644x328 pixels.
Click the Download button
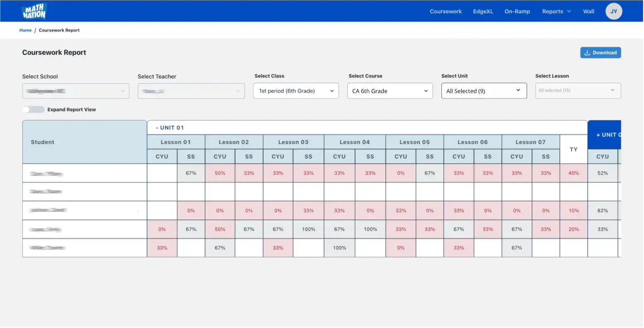(x=600, y=53)
